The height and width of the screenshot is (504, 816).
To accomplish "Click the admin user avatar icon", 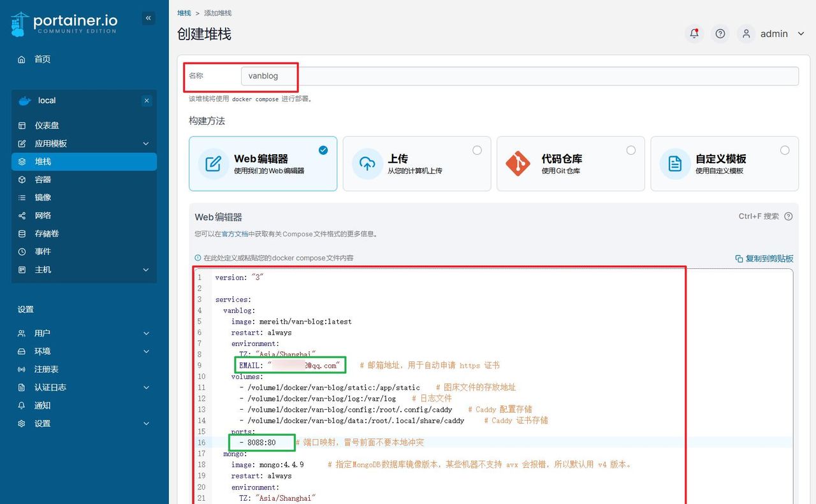I will 746,34.
